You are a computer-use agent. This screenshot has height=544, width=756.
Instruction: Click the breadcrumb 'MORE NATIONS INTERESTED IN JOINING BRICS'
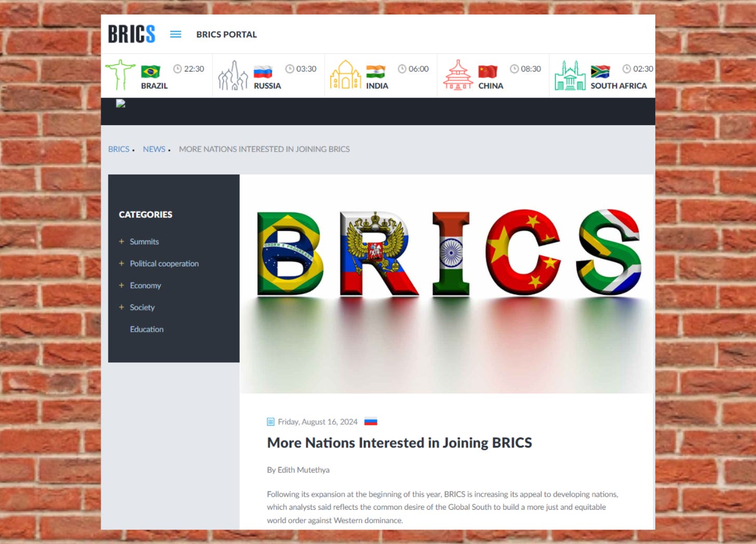264,149
